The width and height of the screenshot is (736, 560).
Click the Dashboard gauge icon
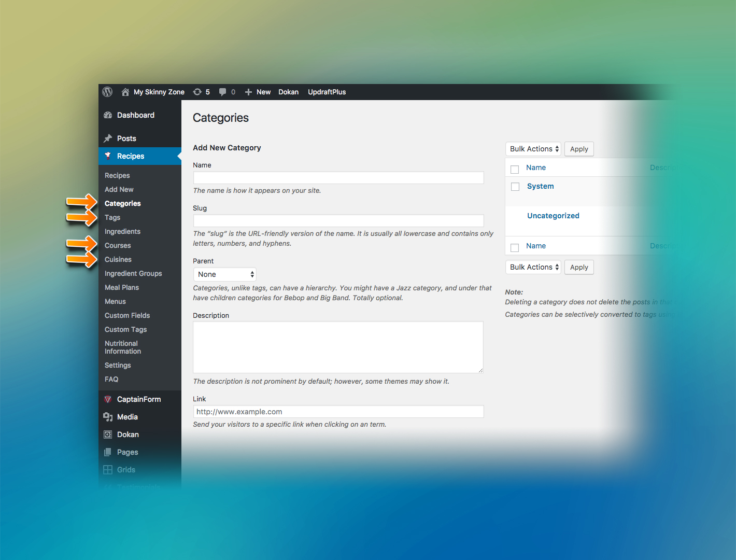pos(108,115)
